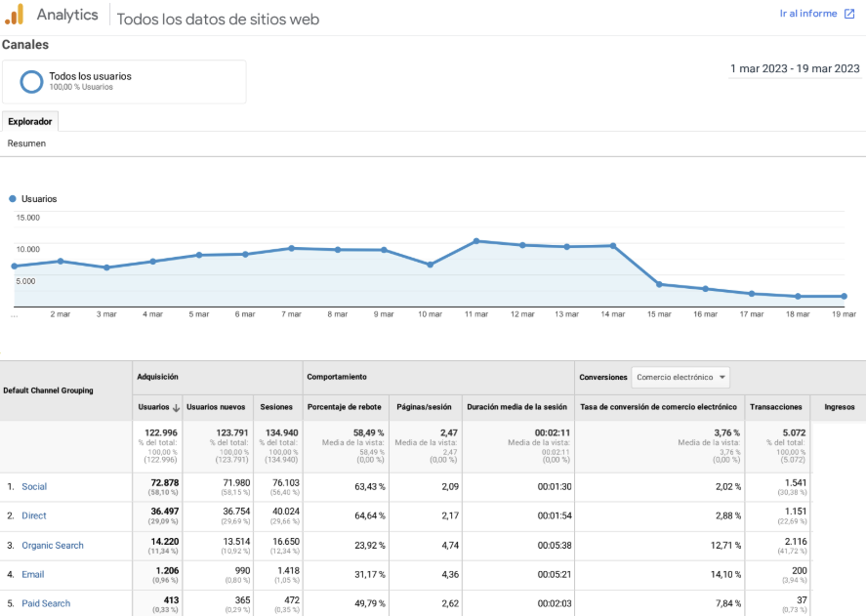This screenshot has height=616, width=866.
Task: Sort by Porcentaje de rebote column header
Action: tap(344, 407)
